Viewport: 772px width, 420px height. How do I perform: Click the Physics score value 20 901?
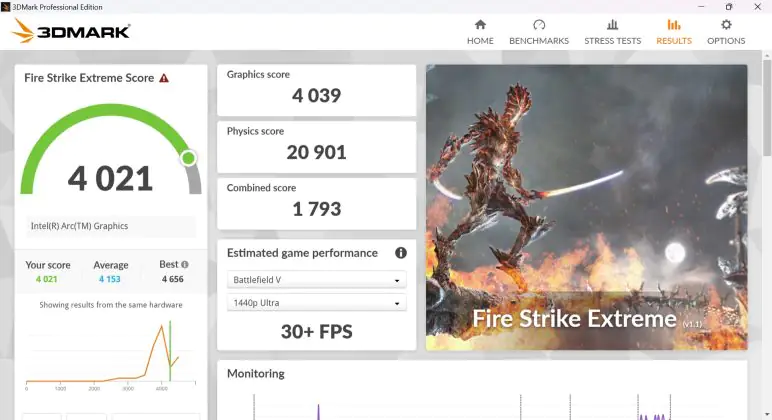[317, 152]
